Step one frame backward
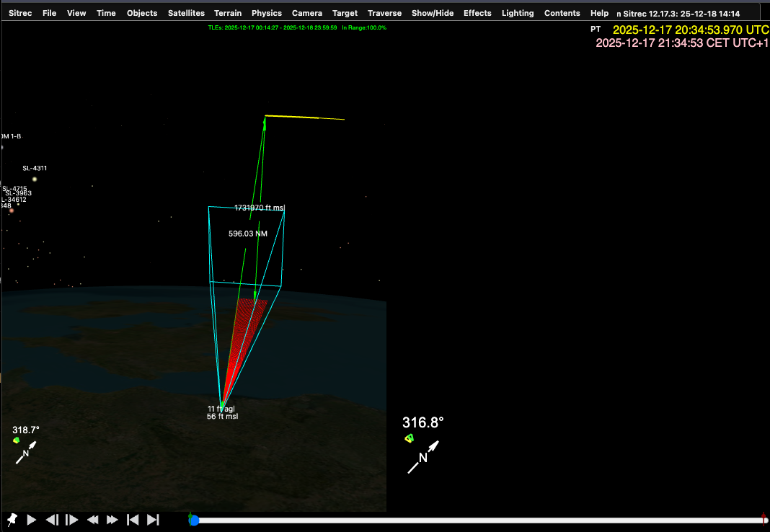The width and height of the screenshot is (770, 532). 52,519
